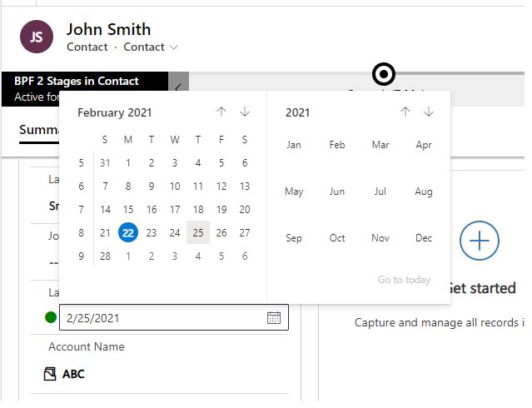Viewport: 532px width, 408px height.
Task: Go to previous year with up arrow
Action: click(405, 112)
